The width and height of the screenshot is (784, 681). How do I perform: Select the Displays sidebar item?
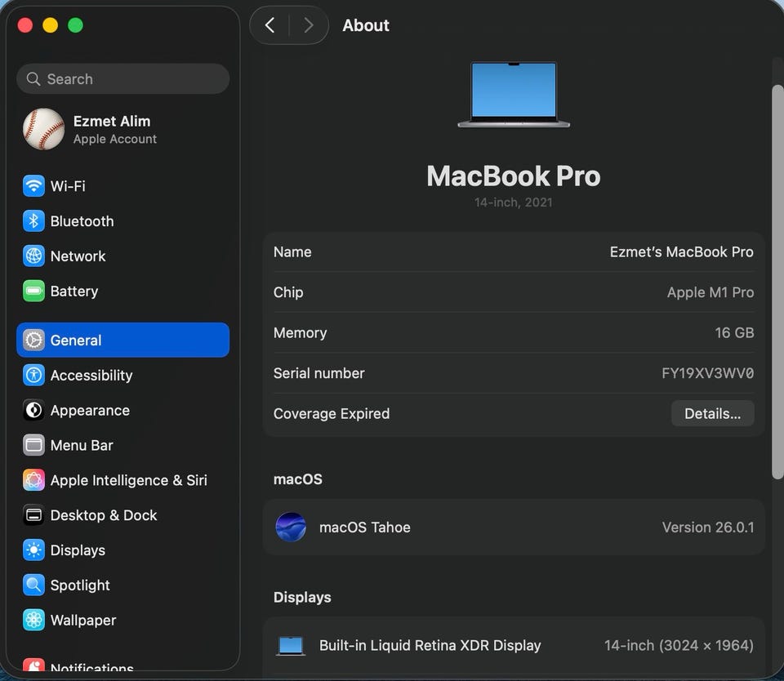pos(123,550)
